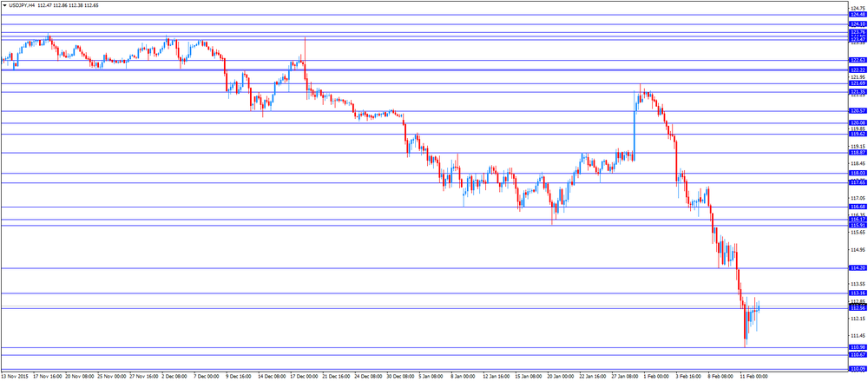This screenshot has width=868, height=382.
Task: Click the 2 Dec 08:00 time label
Action: click(x=175, y=377)
